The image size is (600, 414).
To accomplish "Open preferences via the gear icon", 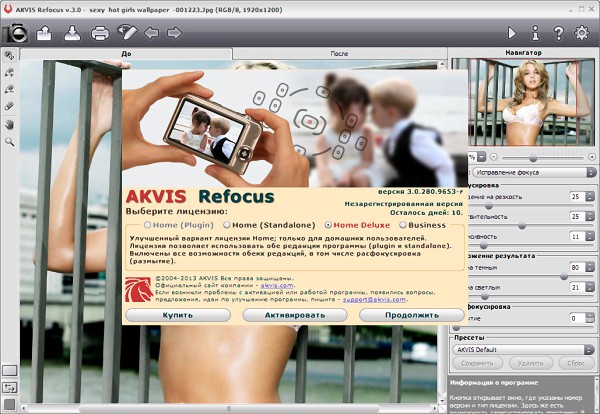I will click(583, 33).
